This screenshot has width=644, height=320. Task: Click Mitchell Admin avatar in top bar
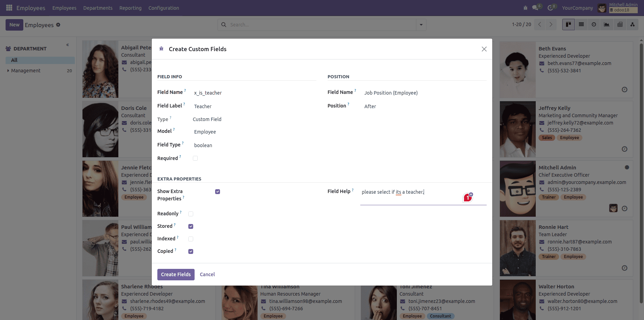click(602, 8)
